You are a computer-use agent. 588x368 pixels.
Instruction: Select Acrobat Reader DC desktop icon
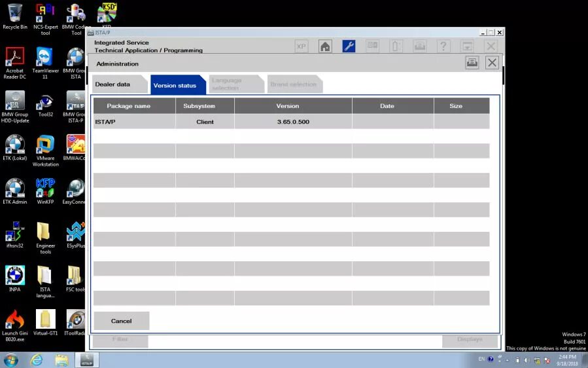tap(15, 63)
